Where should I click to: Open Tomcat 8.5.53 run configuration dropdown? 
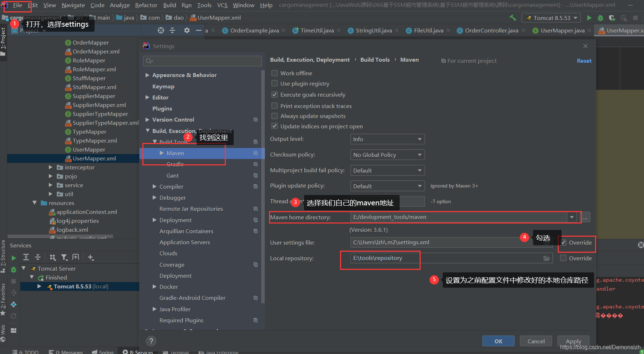551,18
